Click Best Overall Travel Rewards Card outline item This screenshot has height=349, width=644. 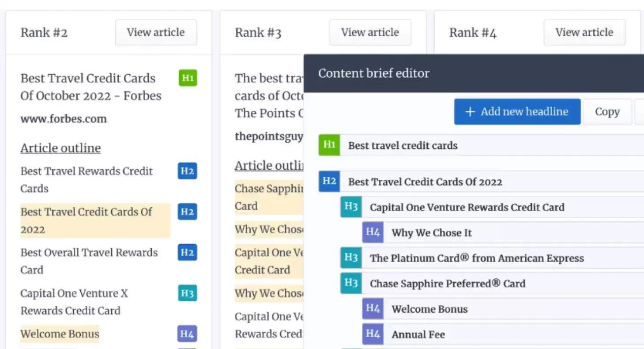pos(89,261)
